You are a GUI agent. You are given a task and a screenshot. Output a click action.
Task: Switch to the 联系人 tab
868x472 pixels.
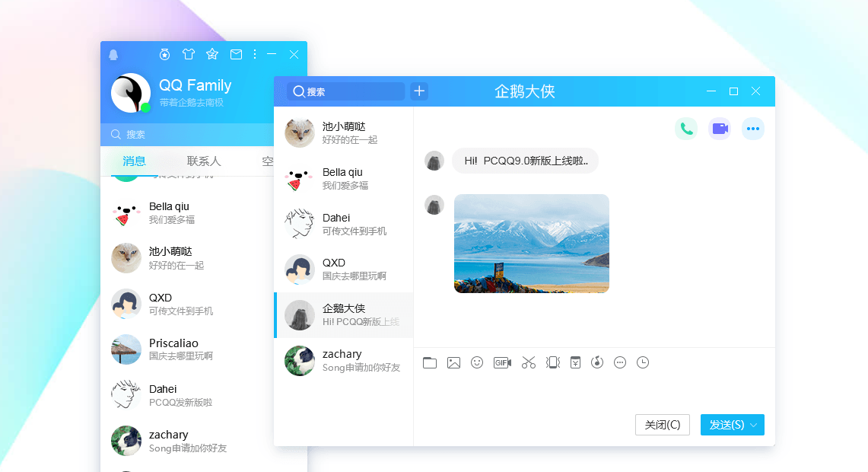204,161
